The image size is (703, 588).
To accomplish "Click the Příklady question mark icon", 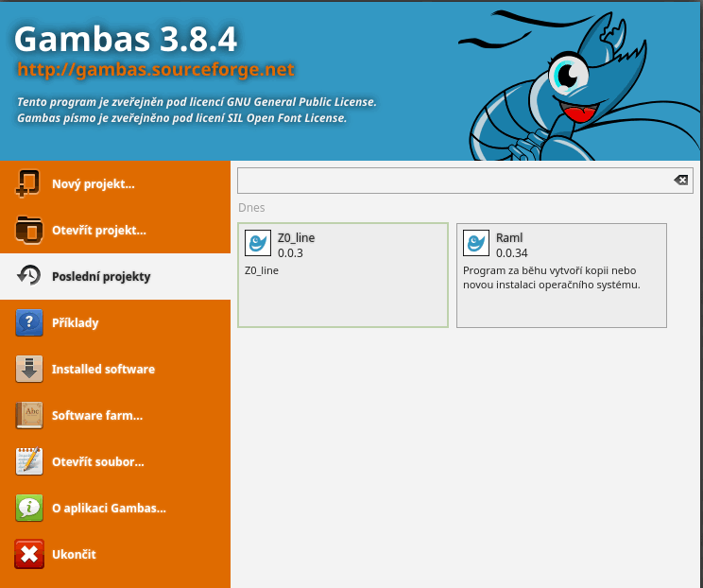I will coord(29,322).
